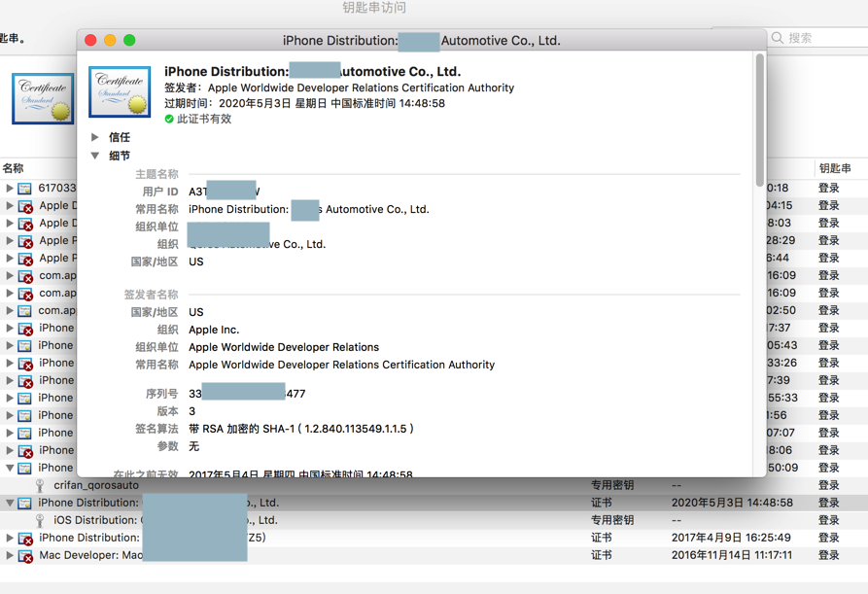868x594 pixels.
Task: Click key icon beside crifan_qorosauto
Action: point(40,485)
